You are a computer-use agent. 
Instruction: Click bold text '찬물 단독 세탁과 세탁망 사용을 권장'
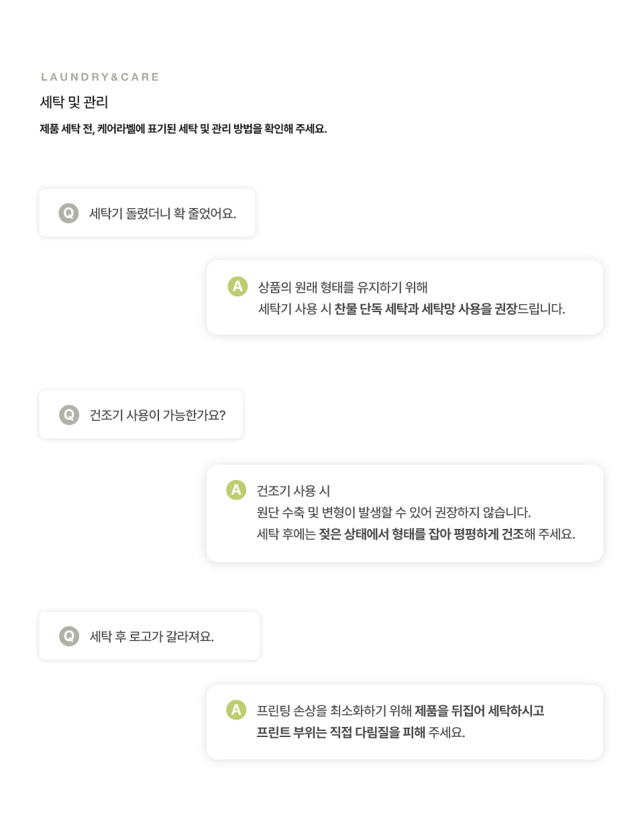pos(425,309)
